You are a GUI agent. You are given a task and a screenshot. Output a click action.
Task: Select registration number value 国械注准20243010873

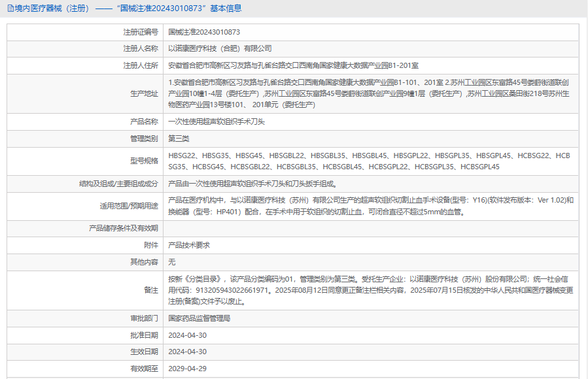204,32
